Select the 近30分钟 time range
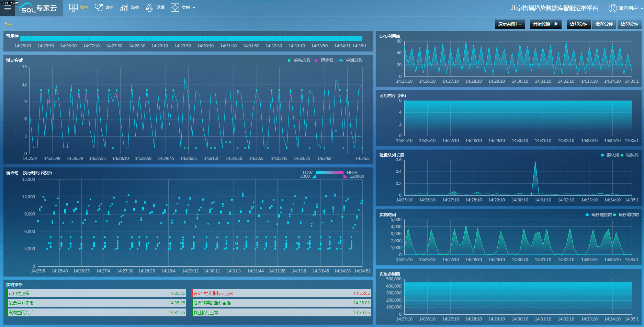This screenshot has height=327, width=644. pyautogui.click(x=629, y=24)
